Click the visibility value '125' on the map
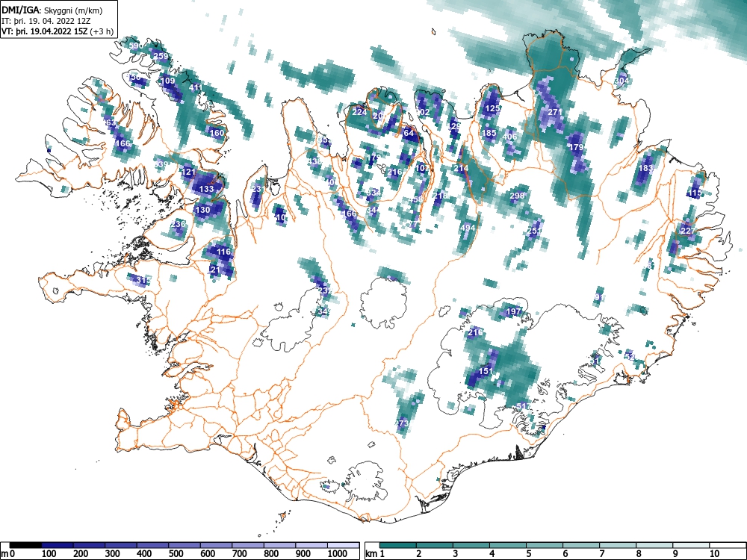The height and width of the screenshot is (560, 747). click(x=492, y=108)
